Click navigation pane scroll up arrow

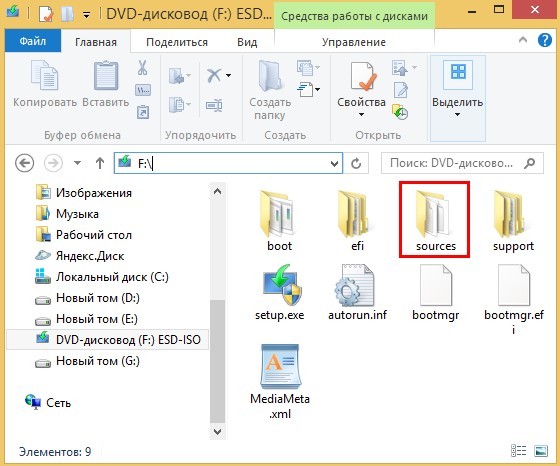(217, 191)
